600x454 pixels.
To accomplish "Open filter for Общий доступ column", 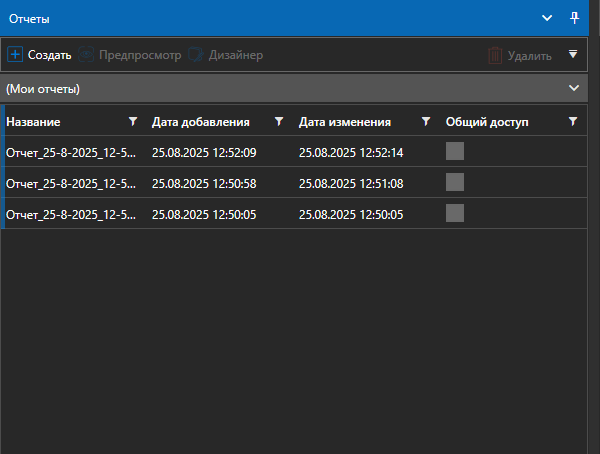I will (572, 122).
